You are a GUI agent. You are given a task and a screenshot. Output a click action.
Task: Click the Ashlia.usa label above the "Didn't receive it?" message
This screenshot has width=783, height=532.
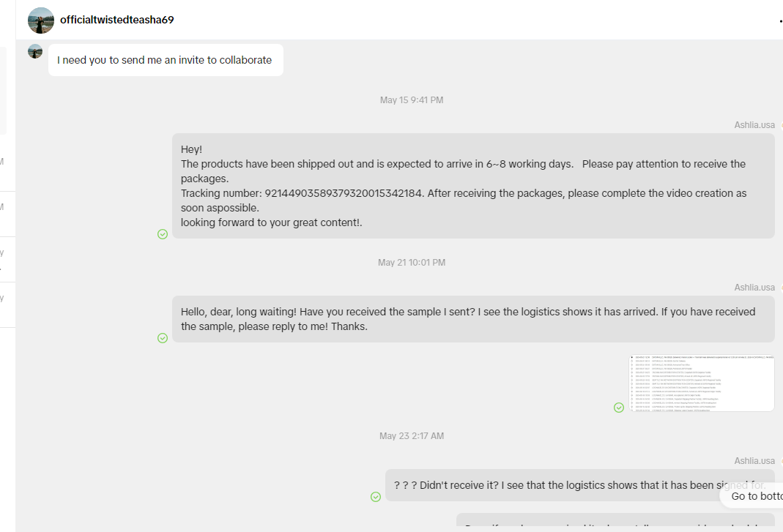click(754, 461)
